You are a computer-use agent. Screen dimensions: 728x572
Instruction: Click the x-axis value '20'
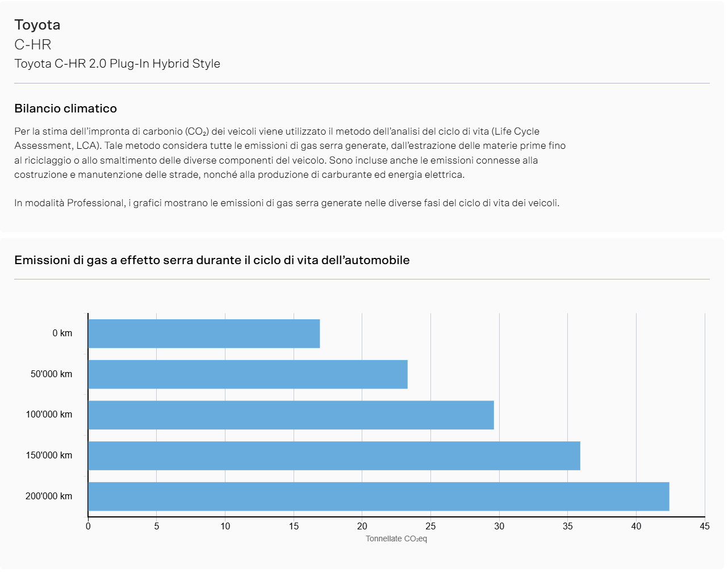[362, 527]
